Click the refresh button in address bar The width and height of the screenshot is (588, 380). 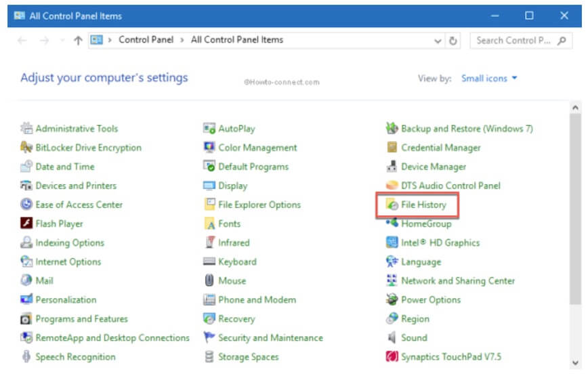click(x=453, y=41)
